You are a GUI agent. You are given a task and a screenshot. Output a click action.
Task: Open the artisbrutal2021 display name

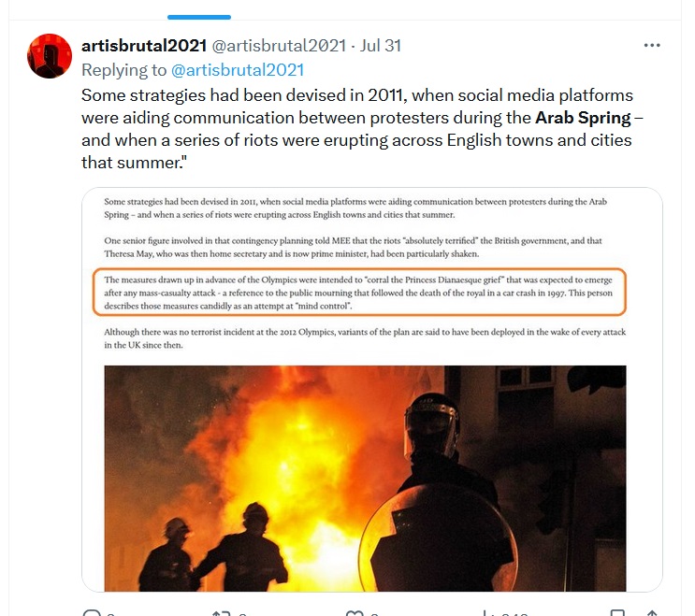[x=144, y=46]
